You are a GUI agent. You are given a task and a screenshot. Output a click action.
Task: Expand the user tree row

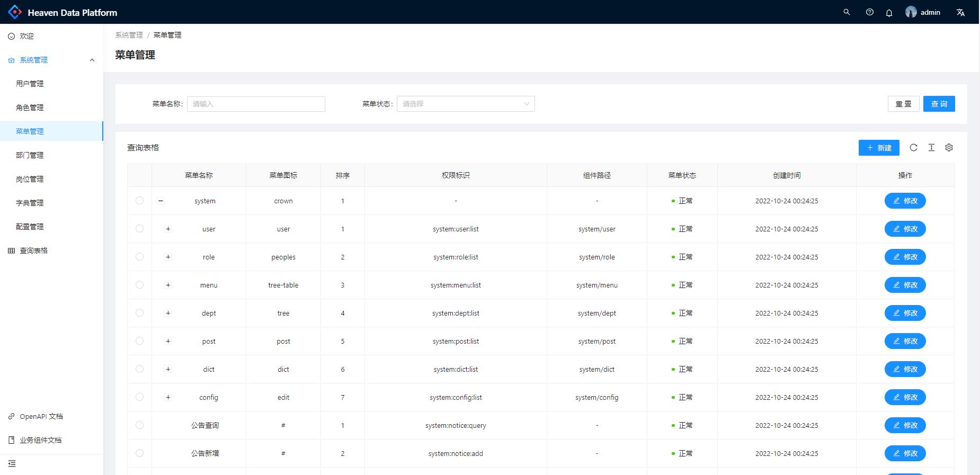pos(168,229)
